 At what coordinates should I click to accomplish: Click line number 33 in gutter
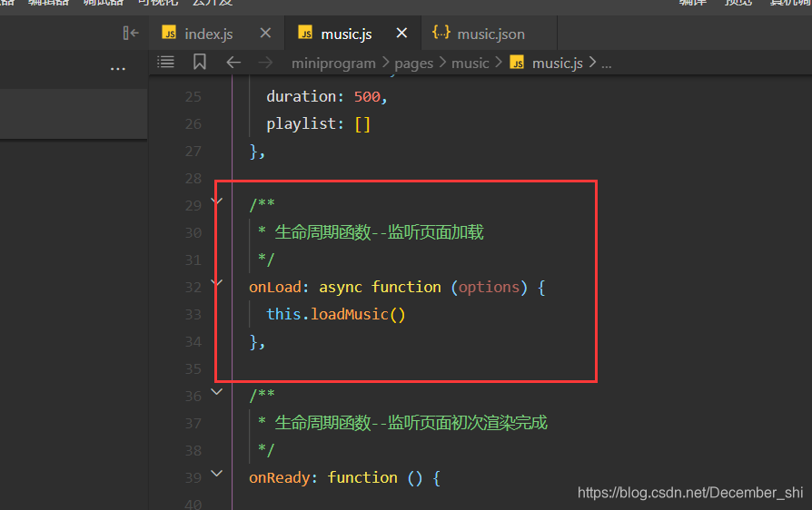193,315
